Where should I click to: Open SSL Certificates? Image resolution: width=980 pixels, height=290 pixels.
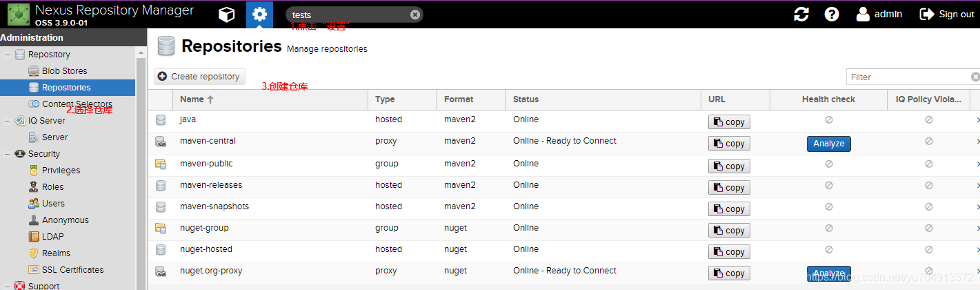[x=72, y=270]
